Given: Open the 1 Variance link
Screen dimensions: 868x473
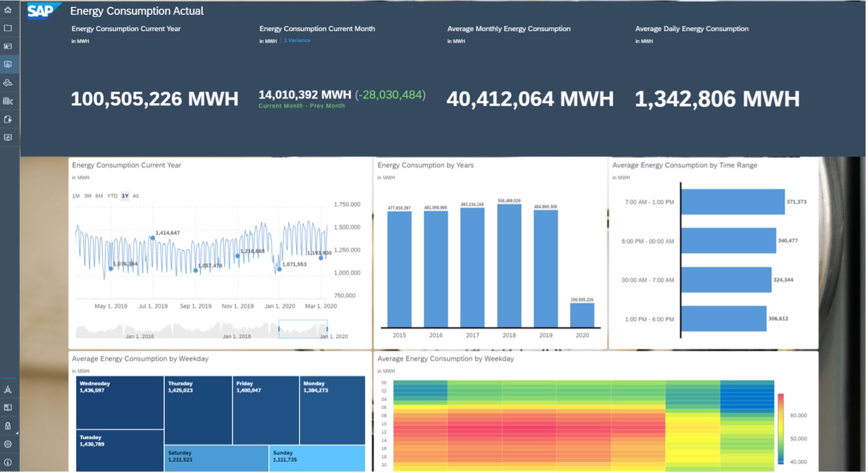Looking at the screenshot, I should tap(297, 40).
